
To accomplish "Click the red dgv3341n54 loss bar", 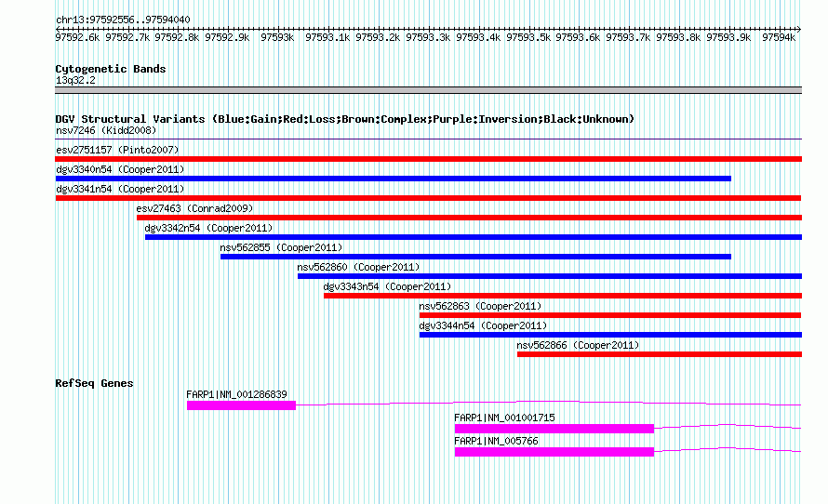I will (428, 198).
